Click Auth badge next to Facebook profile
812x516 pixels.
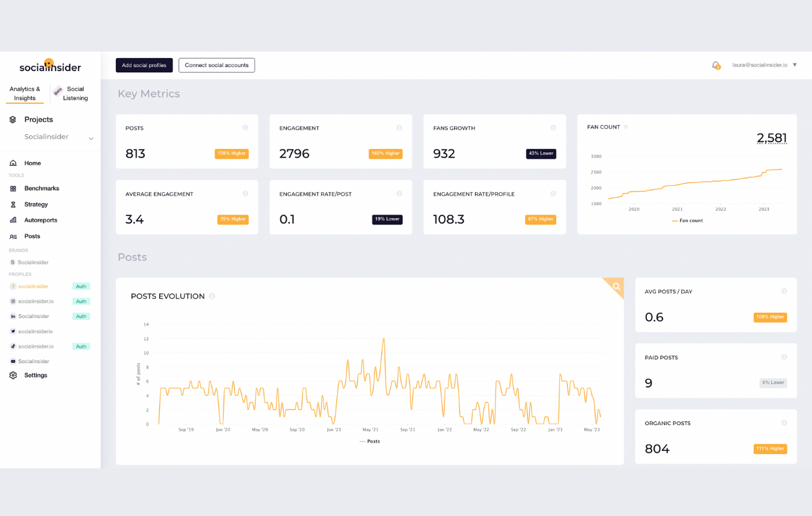81,286
